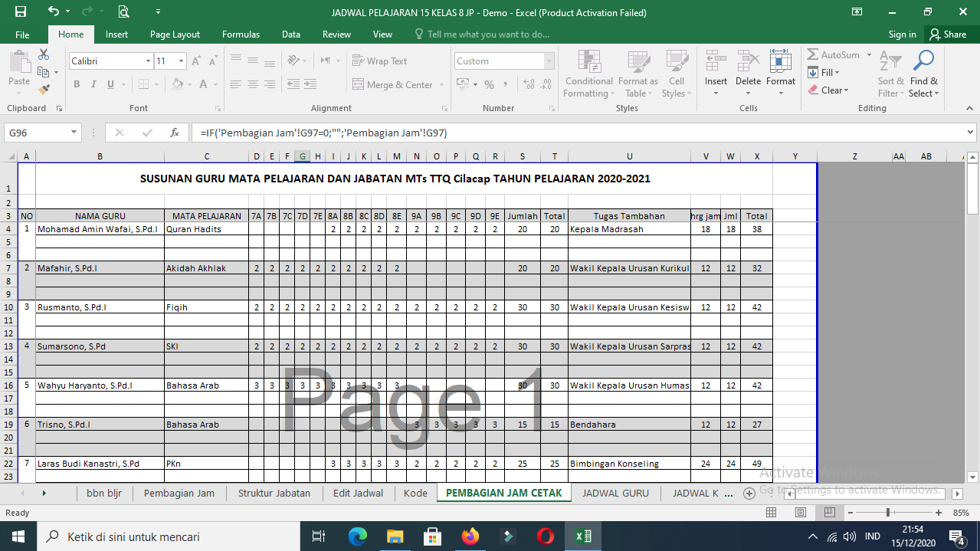This screenshot has height=551, width=980.
Task: Open the Pembagian Jam sheet tab
Action: [179, 493]
